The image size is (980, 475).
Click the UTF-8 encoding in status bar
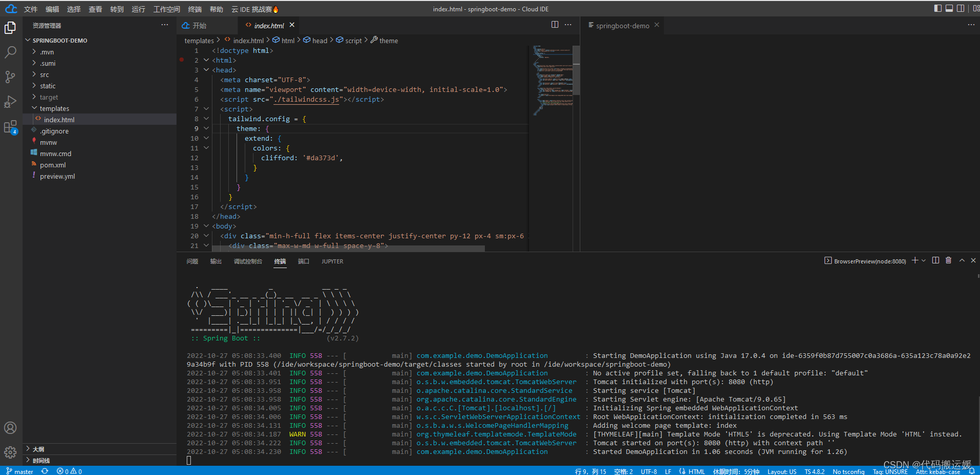649,471
